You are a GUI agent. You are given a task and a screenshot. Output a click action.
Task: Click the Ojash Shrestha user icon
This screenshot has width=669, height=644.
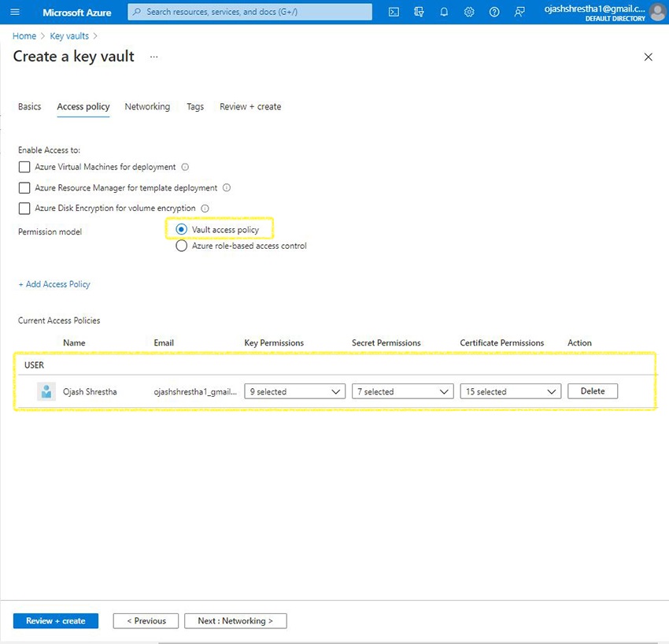[46, 391]
